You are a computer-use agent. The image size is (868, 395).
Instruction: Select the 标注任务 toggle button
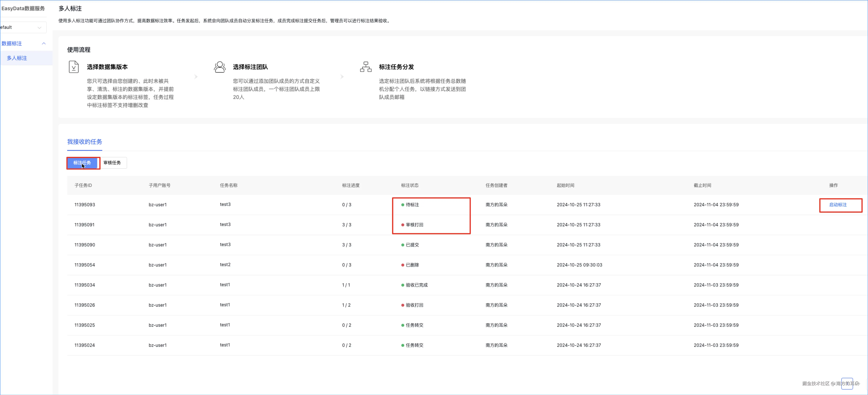pyautogui.click(x=82, y=163)
